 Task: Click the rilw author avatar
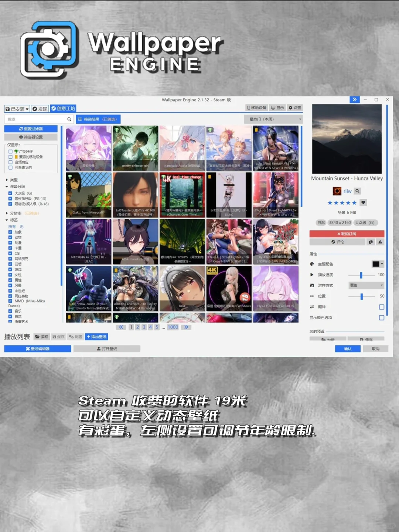click(337, 191)
